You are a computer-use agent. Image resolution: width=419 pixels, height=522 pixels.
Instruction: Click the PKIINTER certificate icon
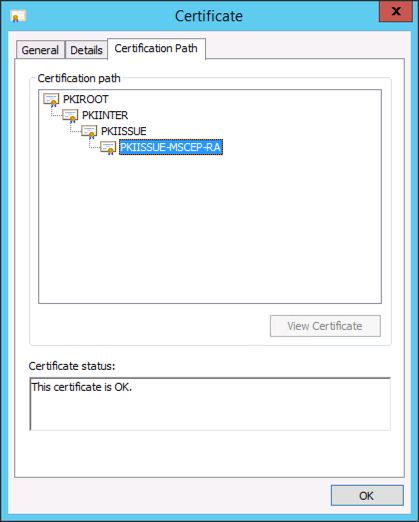(x=70, y=116)
